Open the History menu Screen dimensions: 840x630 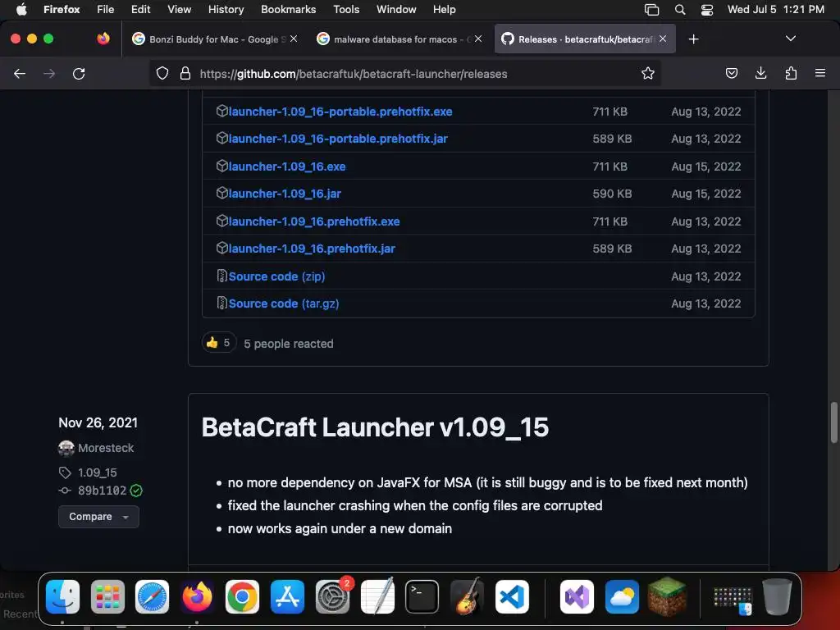226,9
